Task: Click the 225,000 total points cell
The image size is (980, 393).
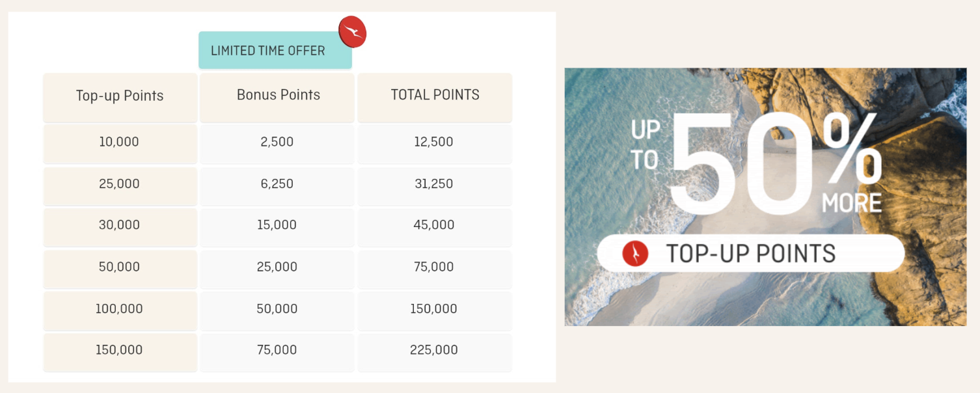Action: tap(435, 351)
